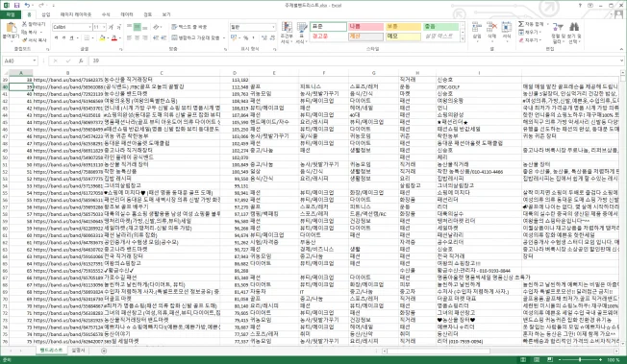Open Conditional Formatting icon
The height and width of the screenshot is (364, 627).
point(287,28)
